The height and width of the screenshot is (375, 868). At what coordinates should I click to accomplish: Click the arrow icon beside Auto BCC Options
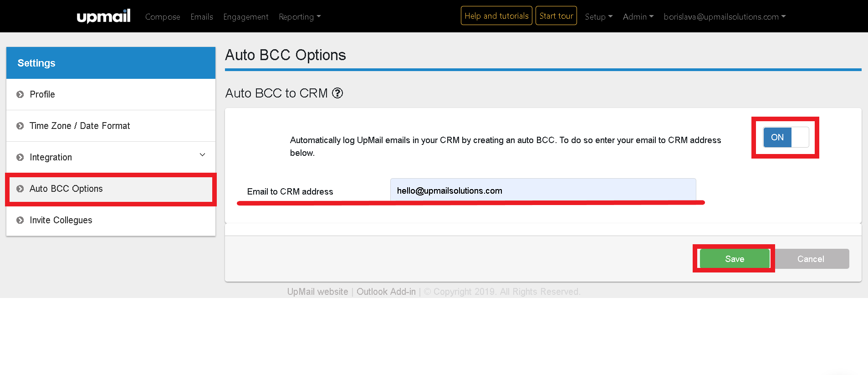coord(20,189)
